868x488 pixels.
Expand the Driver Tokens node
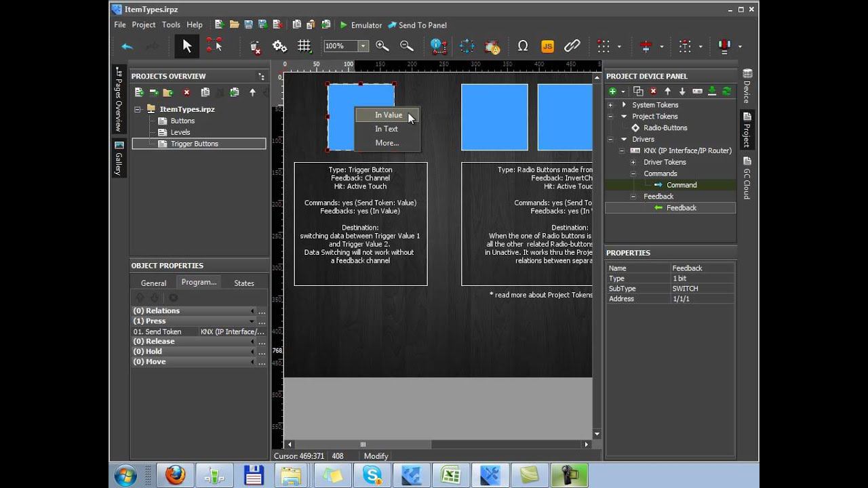pos(633,163)
